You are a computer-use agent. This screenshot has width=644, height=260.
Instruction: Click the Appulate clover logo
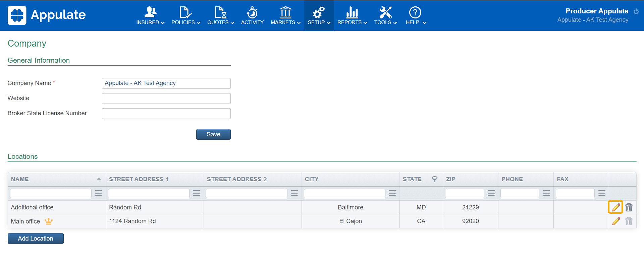(x=17, y=15)
